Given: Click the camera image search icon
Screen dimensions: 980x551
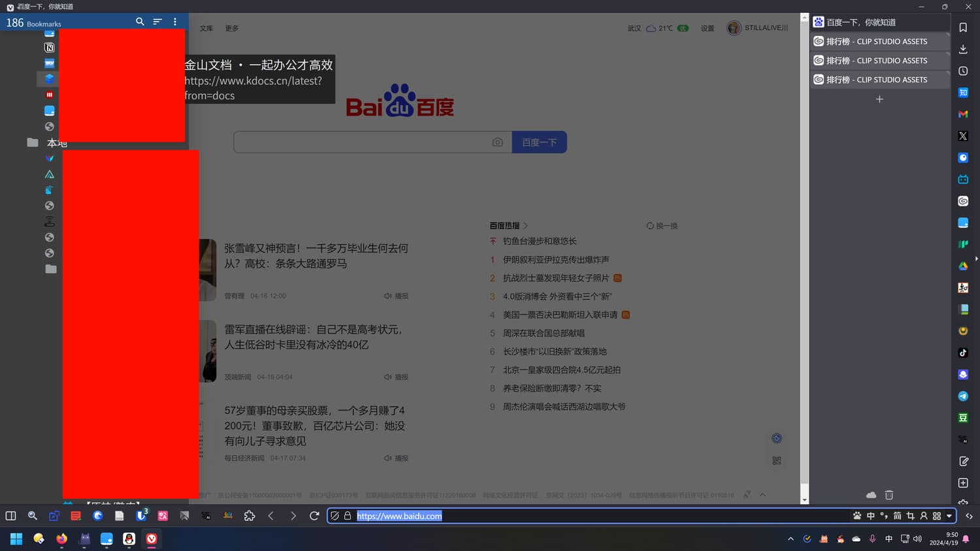Looking at the screenshot, I should 498,142.
